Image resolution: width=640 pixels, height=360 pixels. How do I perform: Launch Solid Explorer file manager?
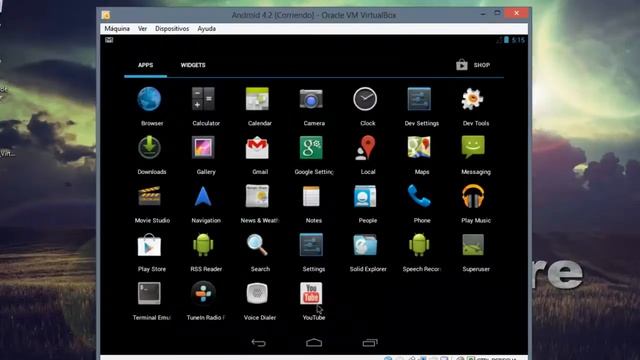(x=365, y=245)
